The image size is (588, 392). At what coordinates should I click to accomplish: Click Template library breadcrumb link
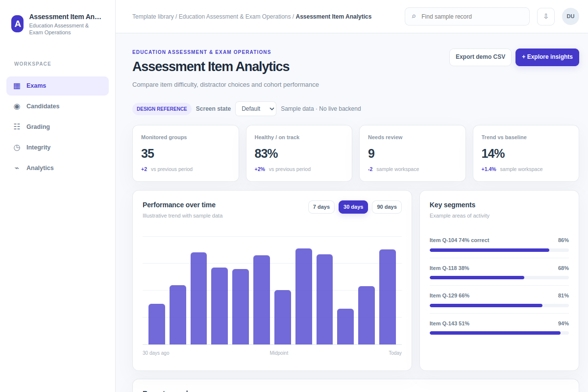pos(153,17)
